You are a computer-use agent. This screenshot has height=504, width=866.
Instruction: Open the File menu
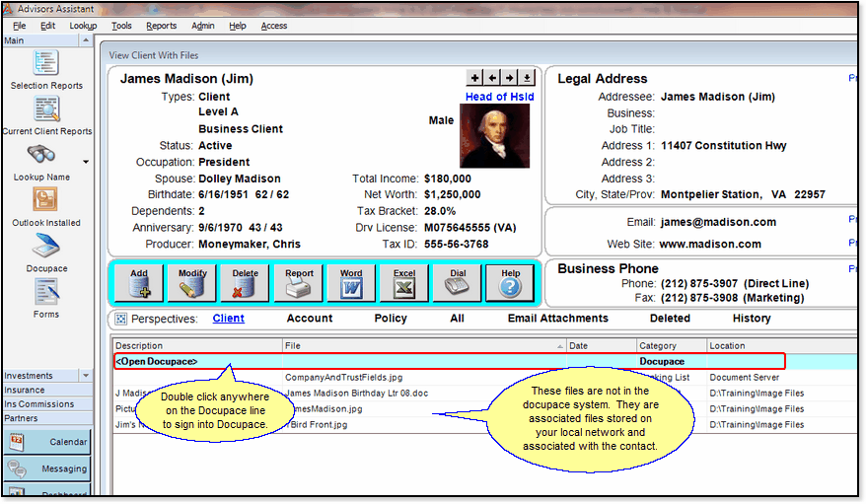tap(20, 26)
